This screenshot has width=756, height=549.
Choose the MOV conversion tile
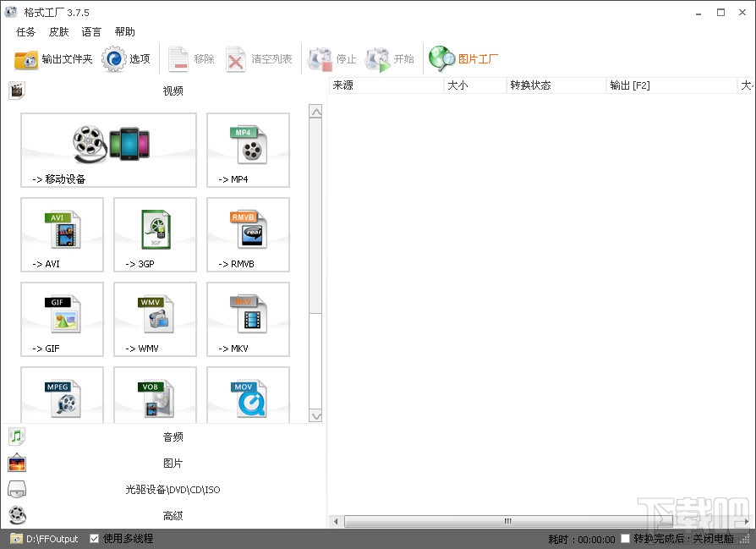pos(248,395)
